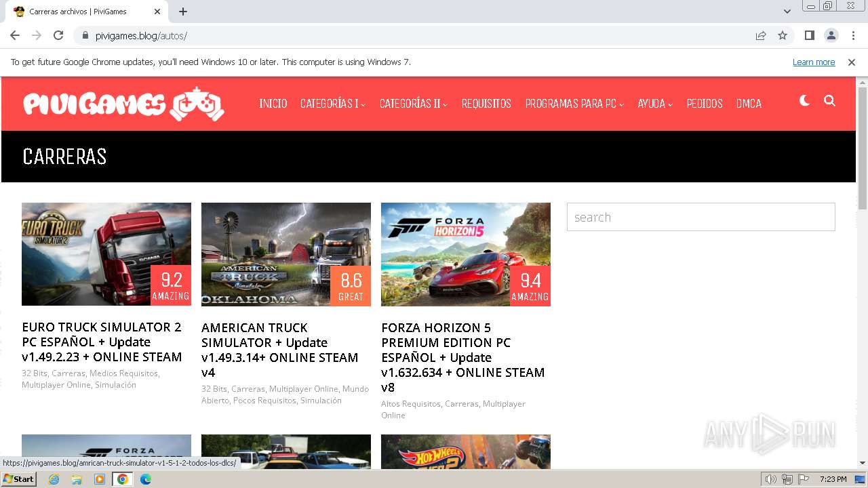
Task: Click the sidebar search field
Action: point(701,217)
